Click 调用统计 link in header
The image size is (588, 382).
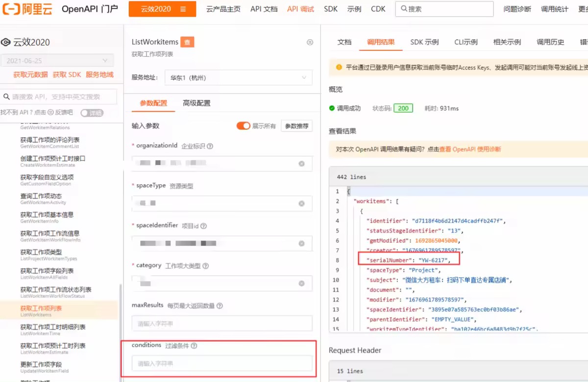(555, 9)
